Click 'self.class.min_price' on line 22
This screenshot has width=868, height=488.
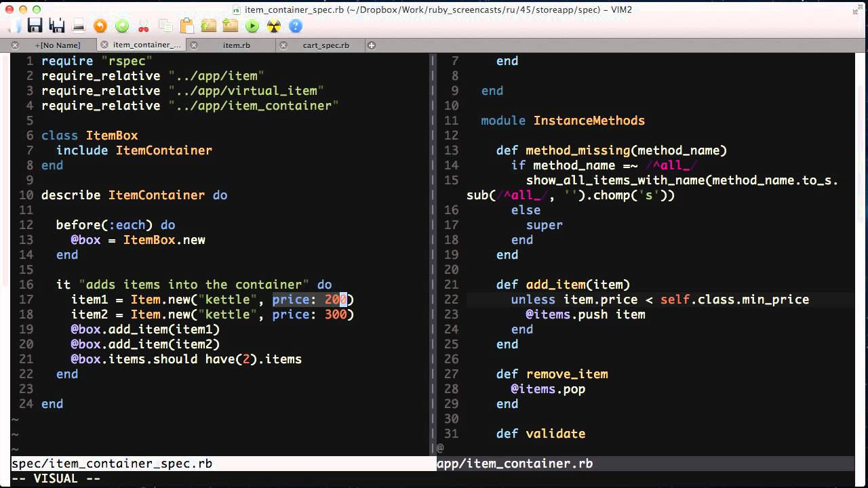(735, 300)
